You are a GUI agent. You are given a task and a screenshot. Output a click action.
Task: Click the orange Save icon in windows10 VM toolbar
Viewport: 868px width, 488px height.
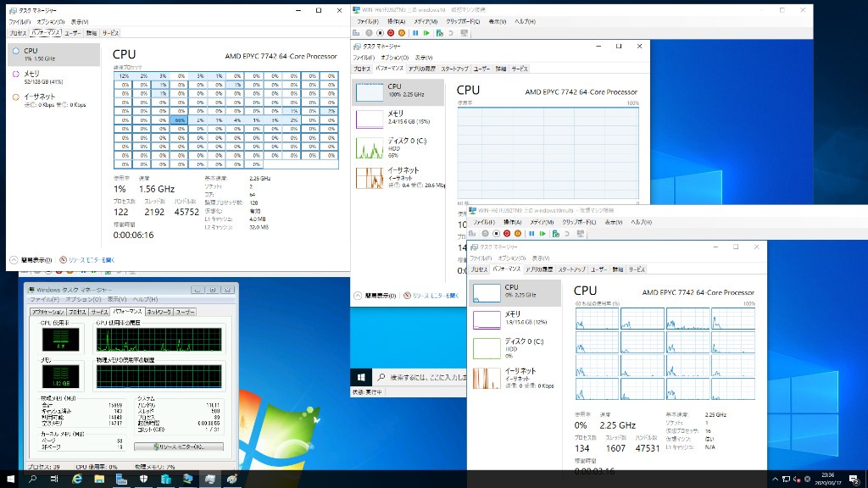402,33
